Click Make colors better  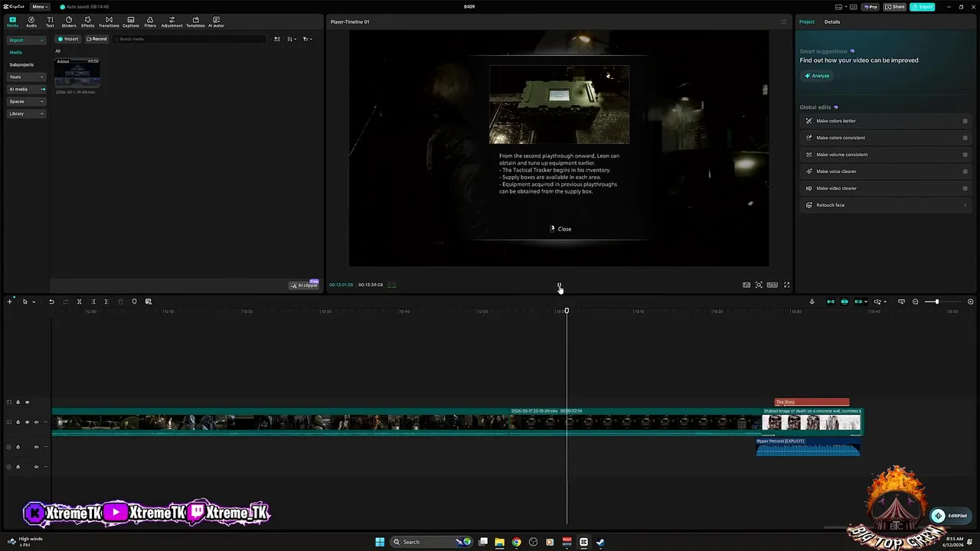coord(885,121)
